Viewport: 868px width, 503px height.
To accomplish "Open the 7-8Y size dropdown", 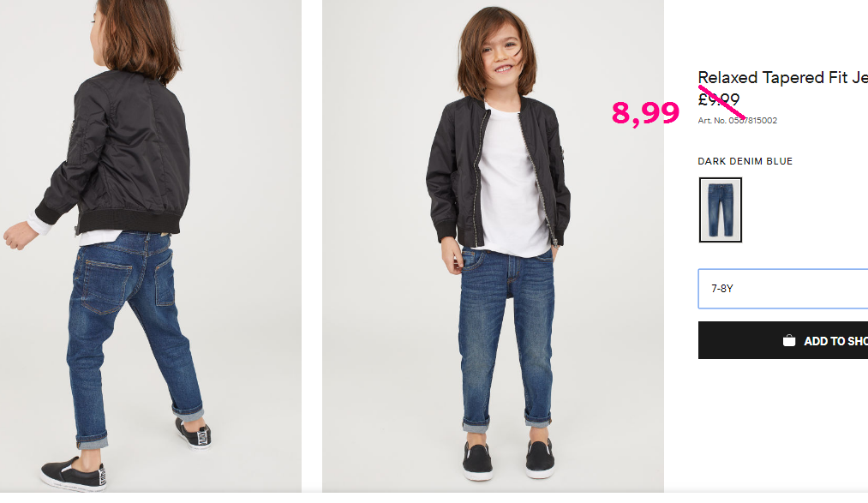I will click(783, 288).
